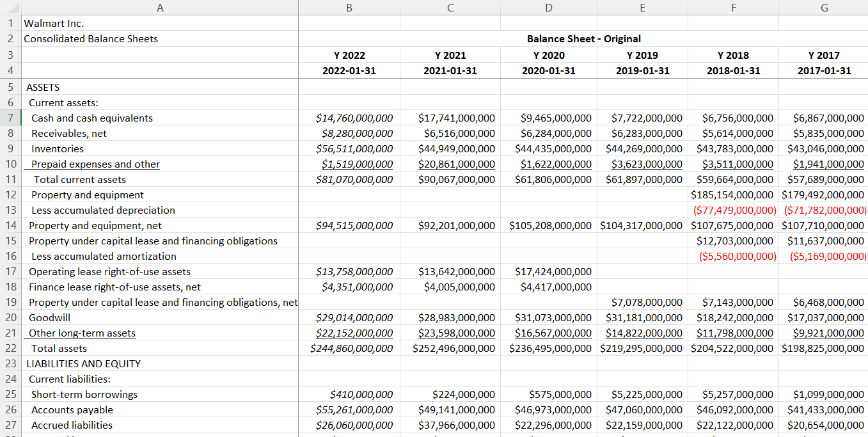The image size is (868, 437).
Task: Click the 2017-01-31 date cell
Action: click(x=823, y=70)
